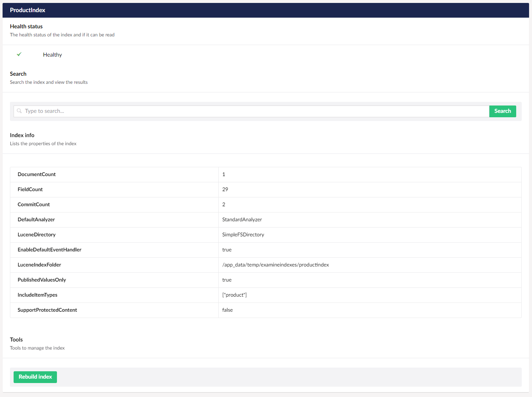This screenshot has height=397, width=532.
Task: Click the Rebuild index button
Action: coord(35,377)
